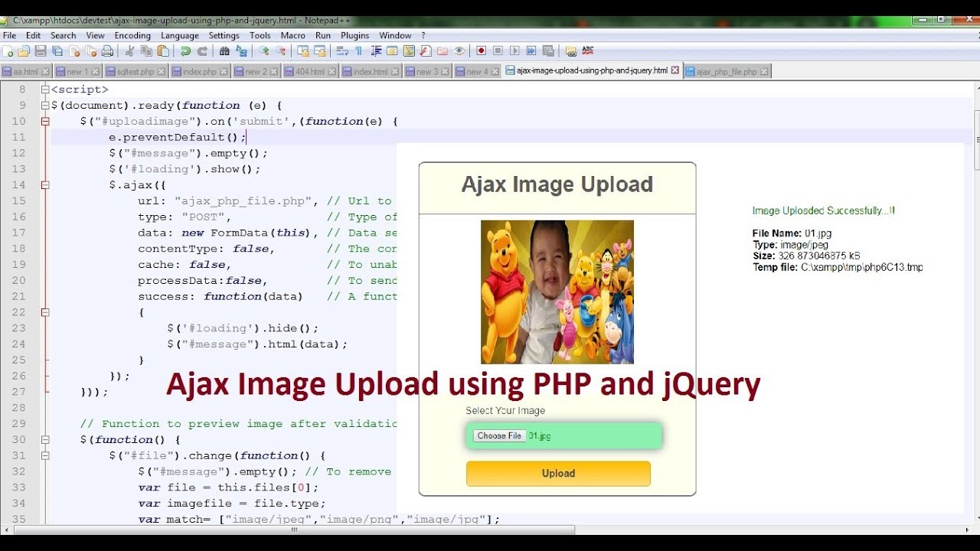Screen dimensions: 980x551
Task: Click the 'Temp file' path text
Action: pyautogui.click(x=838, y=267)
